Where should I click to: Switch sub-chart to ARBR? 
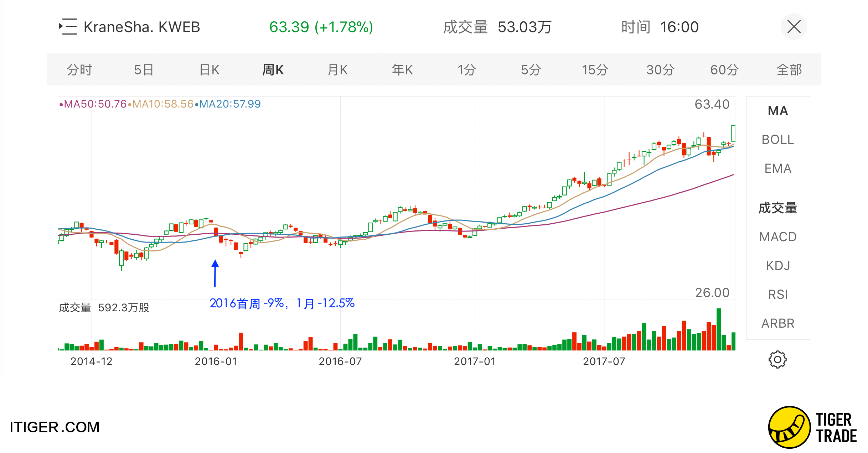(x=777, y=323)
